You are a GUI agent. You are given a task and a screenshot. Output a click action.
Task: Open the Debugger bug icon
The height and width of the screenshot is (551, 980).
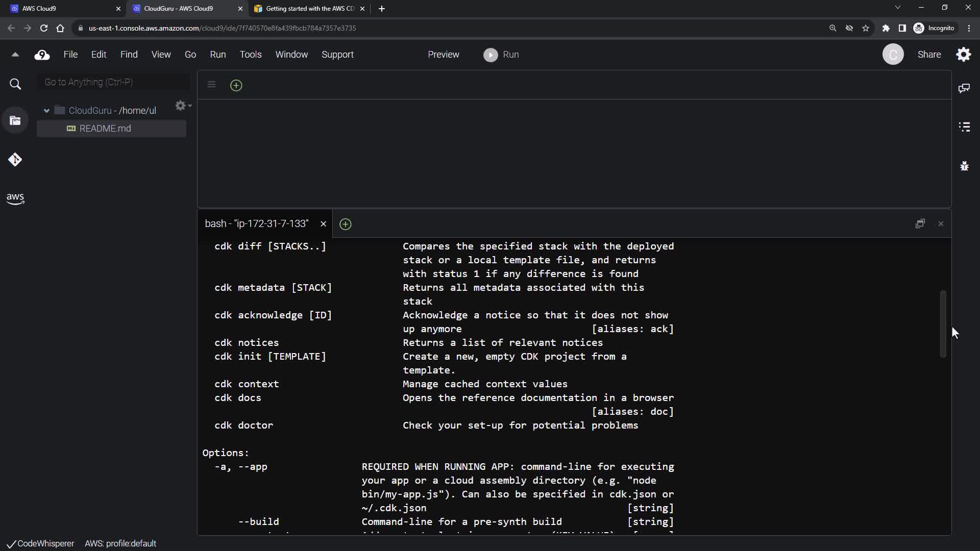964,166
